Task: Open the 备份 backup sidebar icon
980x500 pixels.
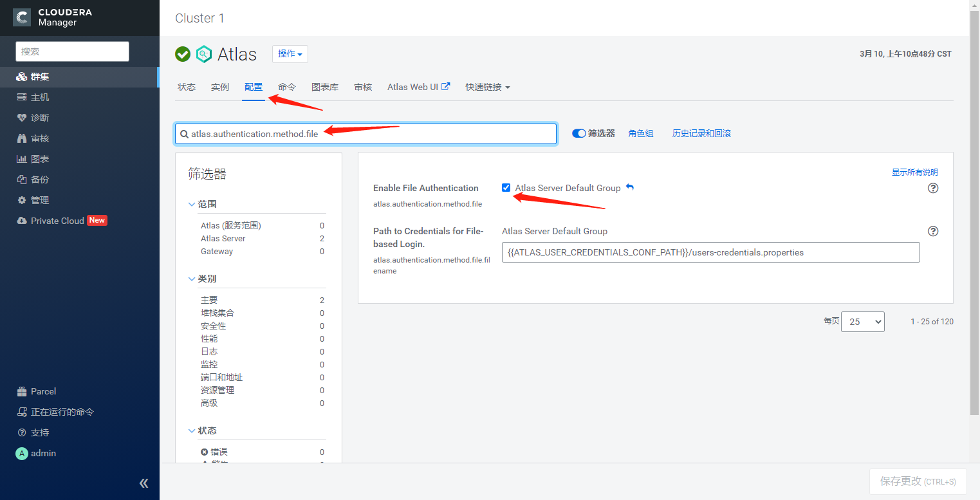Action: click(22, 180)
